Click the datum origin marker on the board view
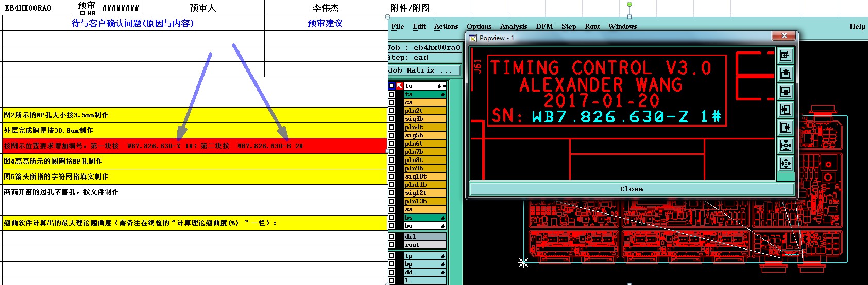868x285 pixels. coord(523,263)
